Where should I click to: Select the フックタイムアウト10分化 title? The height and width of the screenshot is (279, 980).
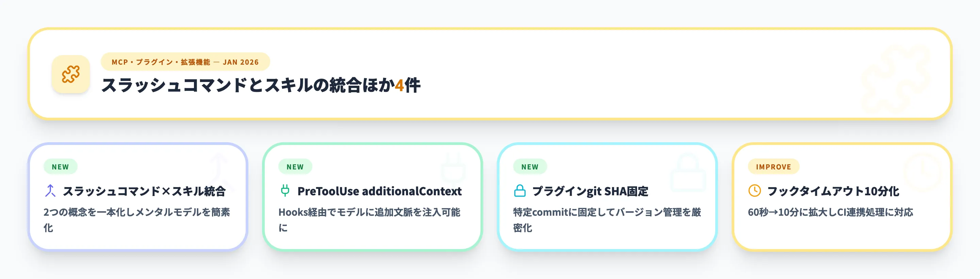click(x=833, y=191)
